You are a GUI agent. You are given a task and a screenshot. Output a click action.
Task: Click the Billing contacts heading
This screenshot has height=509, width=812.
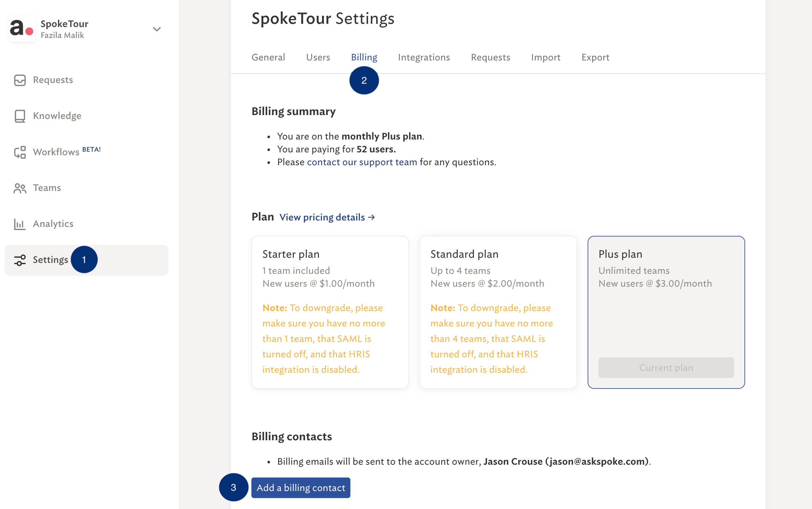[x=292, y=436]
